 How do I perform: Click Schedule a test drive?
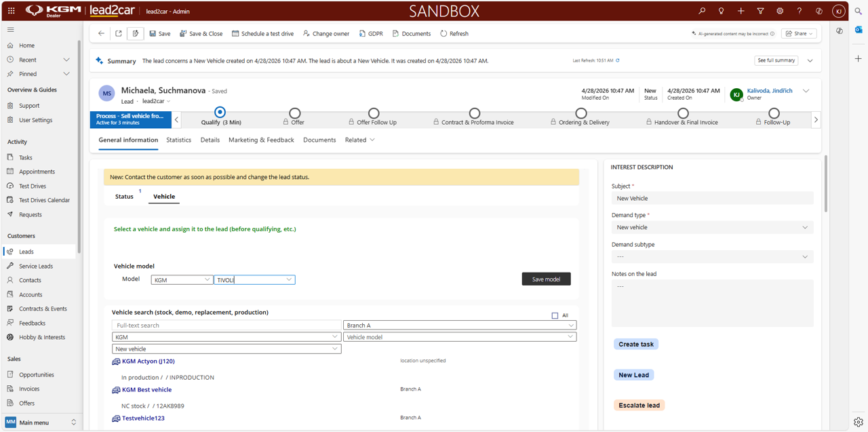262,33
